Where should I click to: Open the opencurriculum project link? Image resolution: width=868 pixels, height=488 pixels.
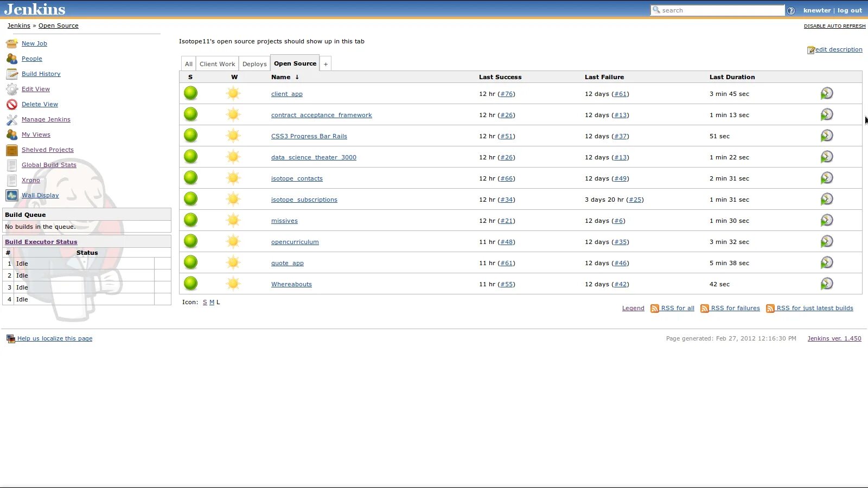295,242
